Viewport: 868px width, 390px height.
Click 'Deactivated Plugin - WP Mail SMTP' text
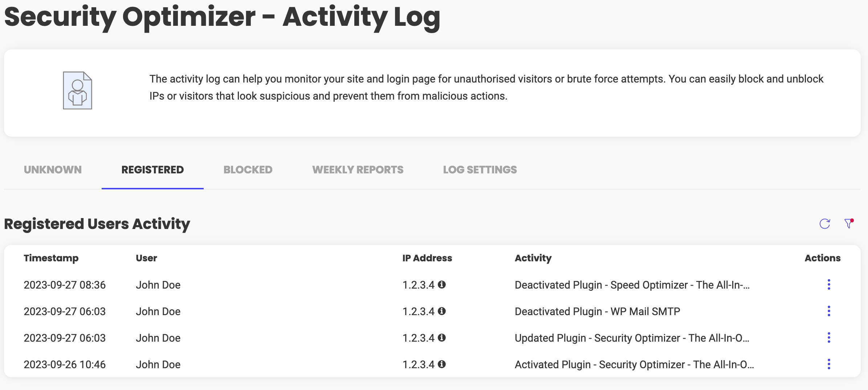598,311
